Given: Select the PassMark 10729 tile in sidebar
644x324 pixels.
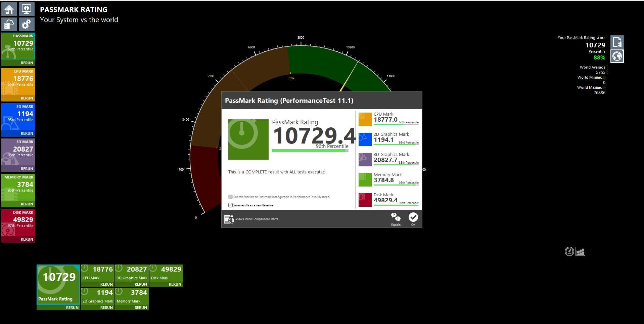Looking at the screenshot, I should [x=18, y=46].
